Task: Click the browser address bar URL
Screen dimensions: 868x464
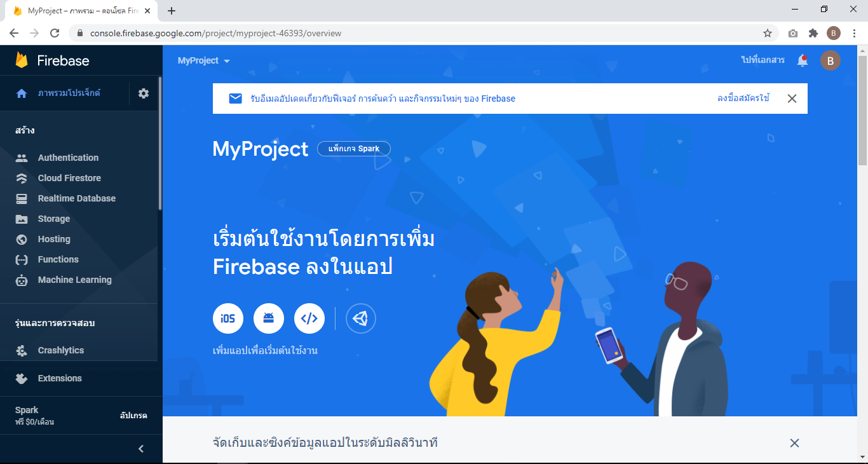Action: [x=216, y=33]
